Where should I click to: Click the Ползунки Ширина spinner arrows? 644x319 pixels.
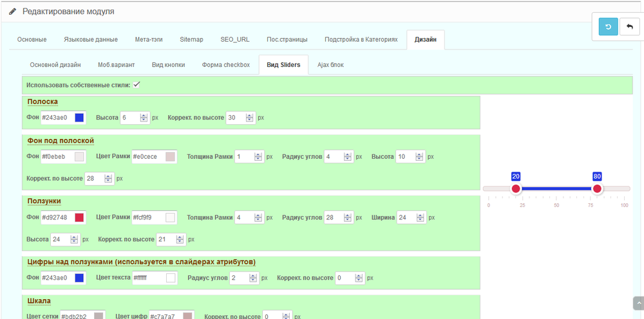(419, 218)
